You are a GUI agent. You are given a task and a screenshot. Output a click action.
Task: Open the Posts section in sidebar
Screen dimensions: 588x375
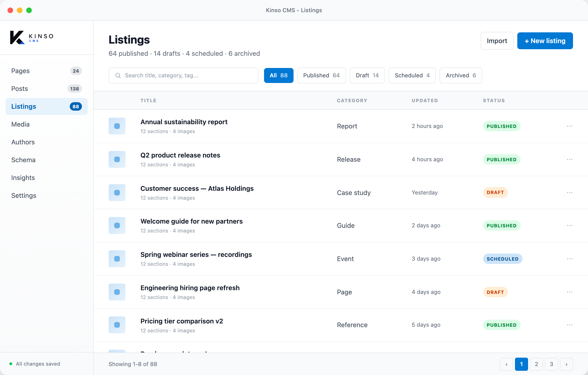tap(46, 89)
